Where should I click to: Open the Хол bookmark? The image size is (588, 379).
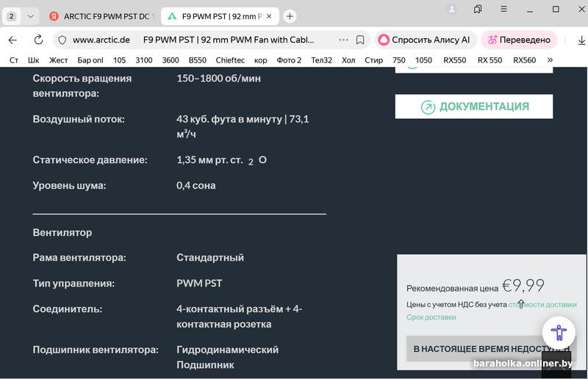pos(348,60)
